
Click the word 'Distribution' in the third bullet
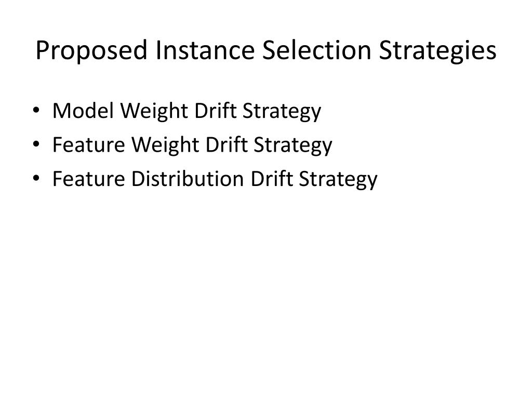click(x=188, y=179)
